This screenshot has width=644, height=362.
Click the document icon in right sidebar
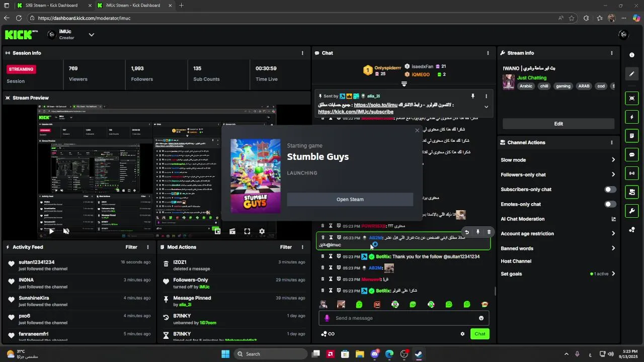[x=632, y=136]
